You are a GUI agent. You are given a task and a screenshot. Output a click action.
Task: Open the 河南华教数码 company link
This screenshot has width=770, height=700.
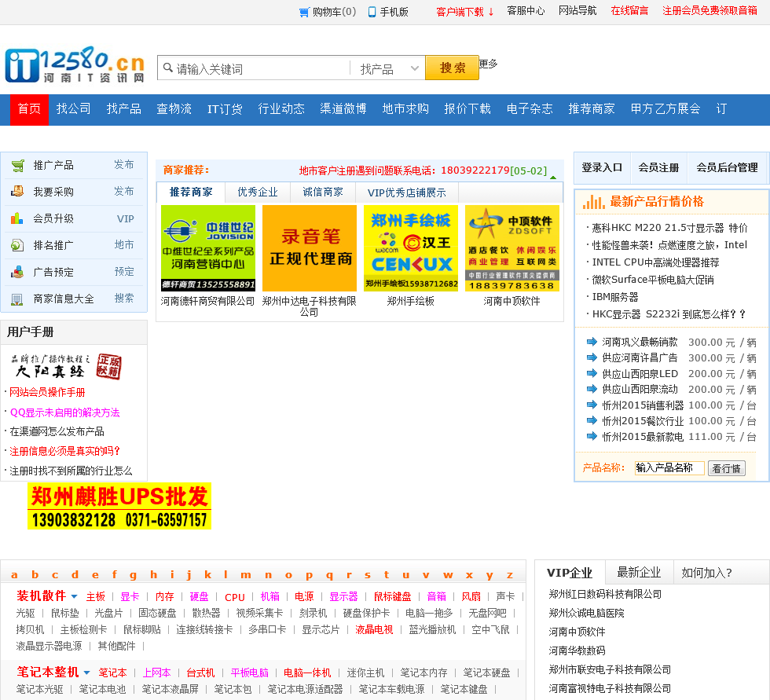[x=577, y=651]
